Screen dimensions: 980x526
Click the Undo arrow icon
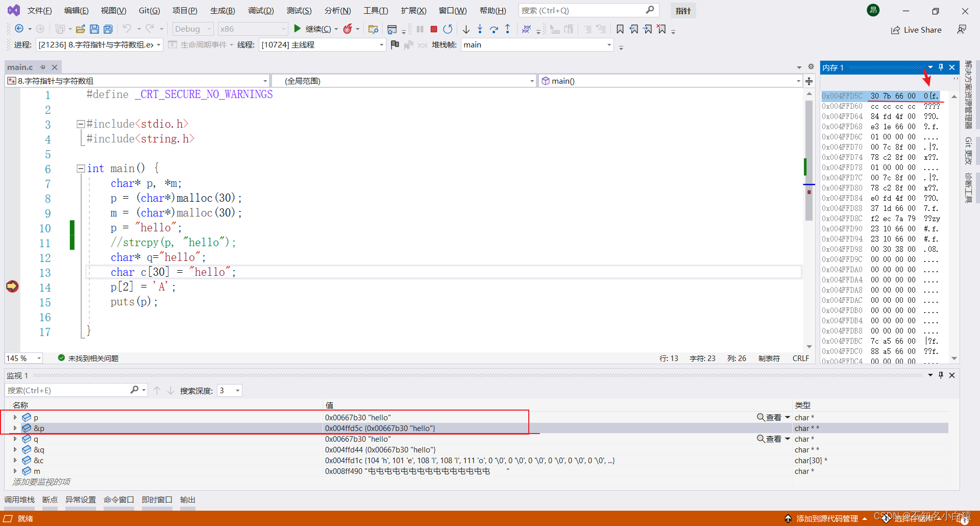127,29
